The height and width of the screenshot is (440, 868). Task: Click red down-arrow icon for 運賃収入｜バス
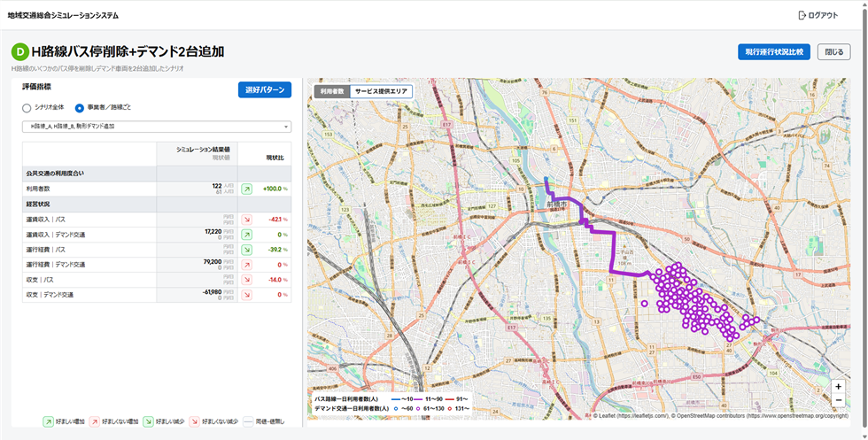click(x=247, y=220)
